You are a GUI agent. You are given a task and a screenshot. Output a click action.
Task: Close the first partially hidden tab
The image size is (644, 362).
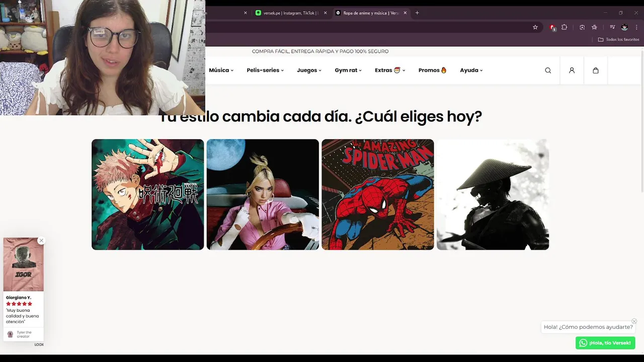[x=246, y=13]
